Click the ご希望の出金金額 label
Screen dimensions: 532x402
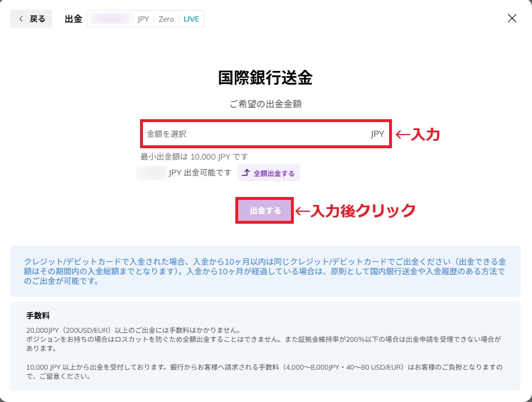point(265,104)
